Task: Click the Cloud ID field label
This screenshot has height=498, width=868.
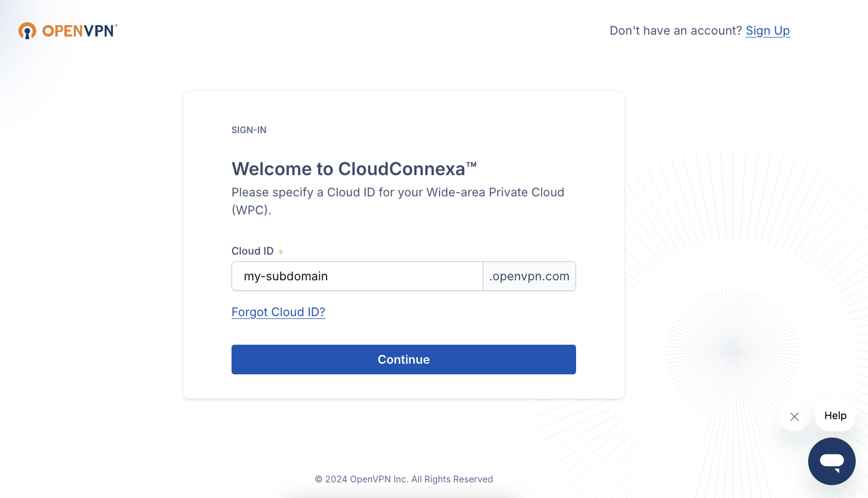Action: tap(253, 251)
